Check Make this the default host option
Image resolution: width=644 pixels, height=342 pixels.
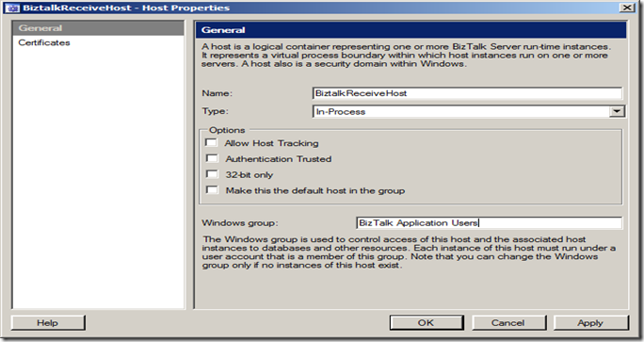[212, 190]
